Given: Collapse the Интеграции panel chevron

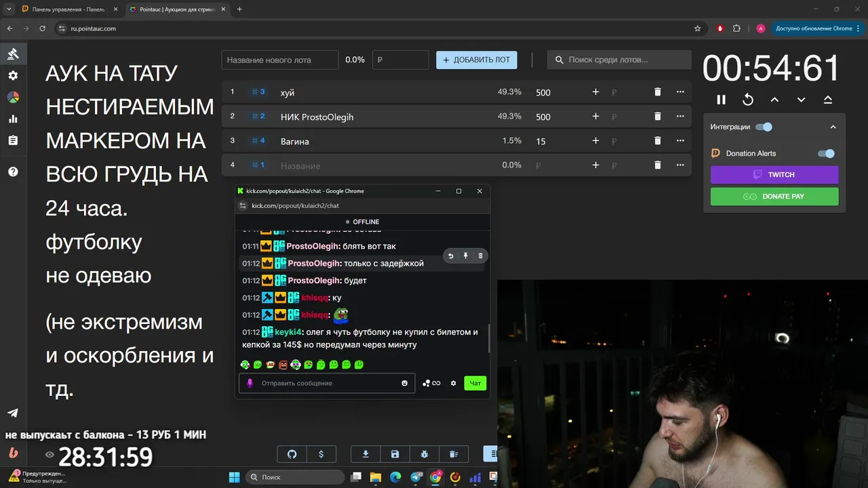Looking at the screenshot, I should [x=833, y=127].
